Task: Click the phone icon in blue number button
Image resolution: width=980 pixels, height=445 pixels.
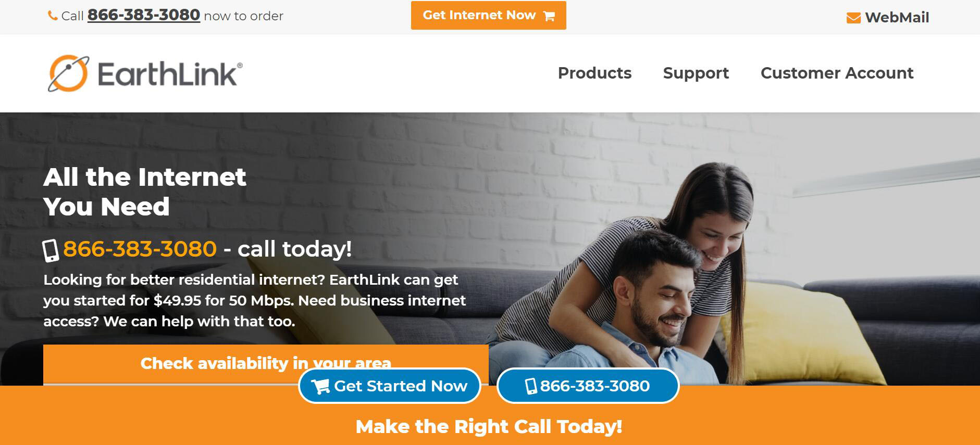Action: 531,386
